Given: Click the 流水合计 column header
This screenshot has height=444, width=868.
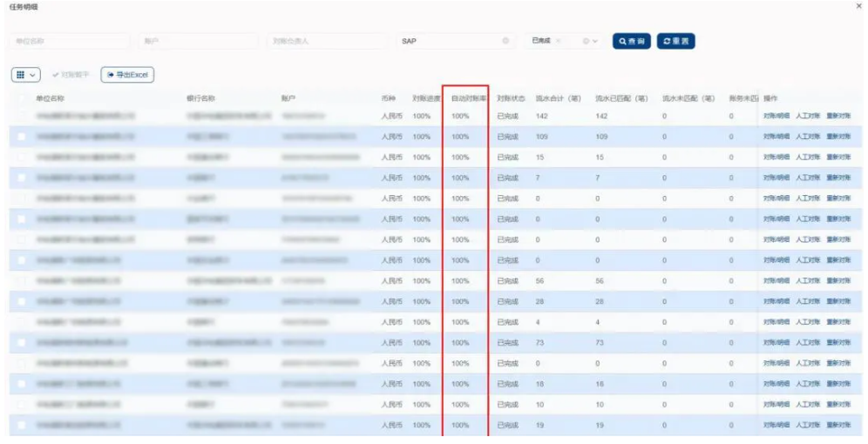Looking at the screenshot, I should click(x=558, y=98).
